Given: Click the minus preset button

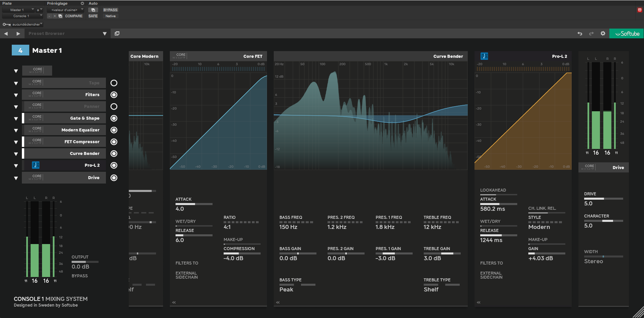Looking at the screenshot, I should [x=49, y=16].
